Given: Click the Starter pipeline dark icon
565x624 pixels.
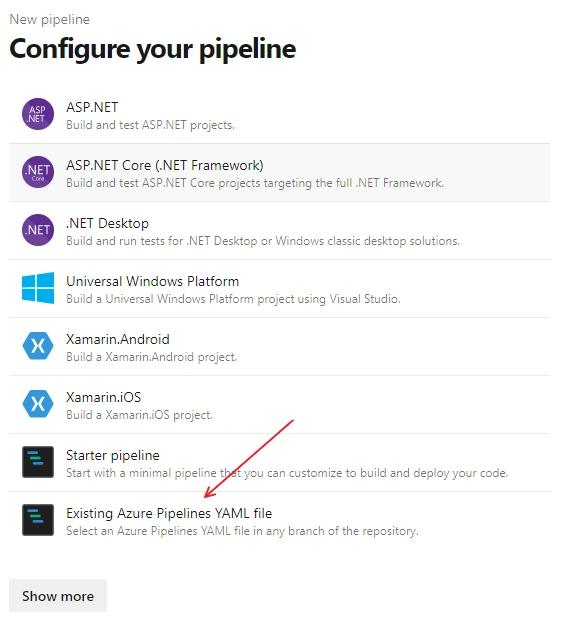Looking at the screenshot, I should coord(38,462).
